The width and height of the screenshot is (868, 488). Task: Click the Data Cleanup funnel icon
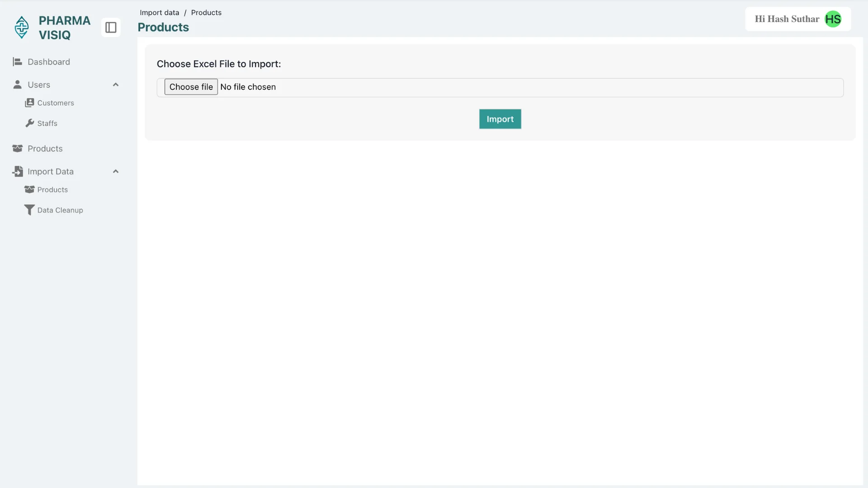29,210
